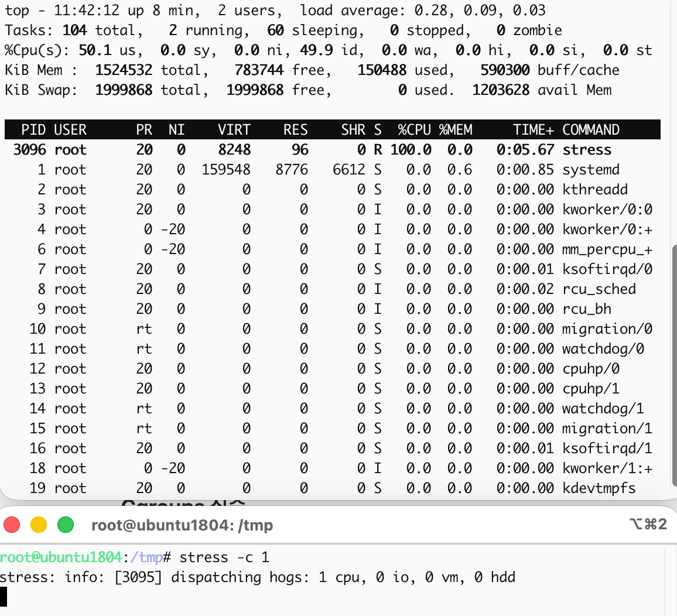The height and width of the screenshot is (616, 677).
Task: Click the kworker/1:+ command entry
Action: click(x=607, y=468)
